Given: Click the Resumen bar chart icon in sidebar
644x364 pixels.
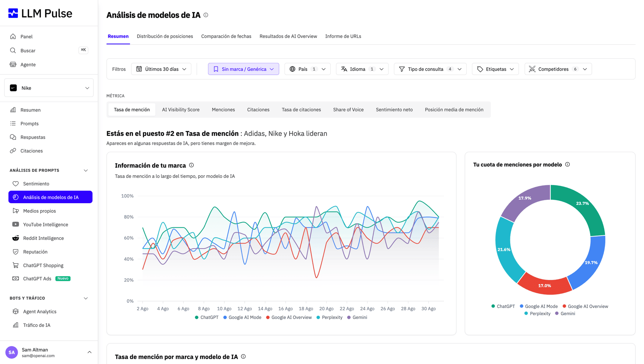Looking at the screenshot, I should (x=13, y=110).
